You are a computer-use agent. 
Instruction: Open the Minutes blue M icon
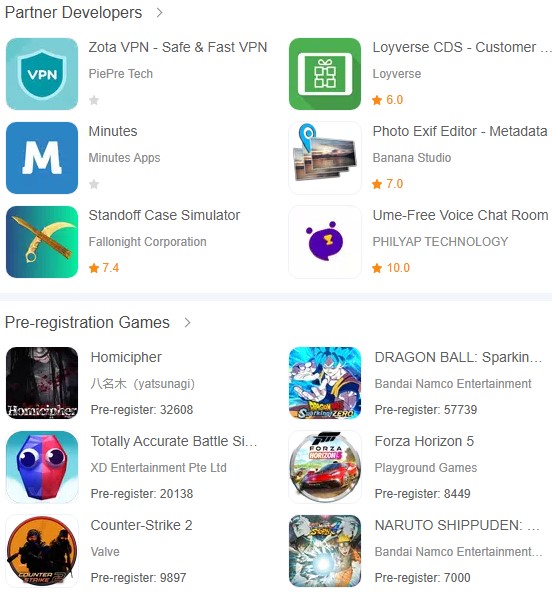point(42,158)
